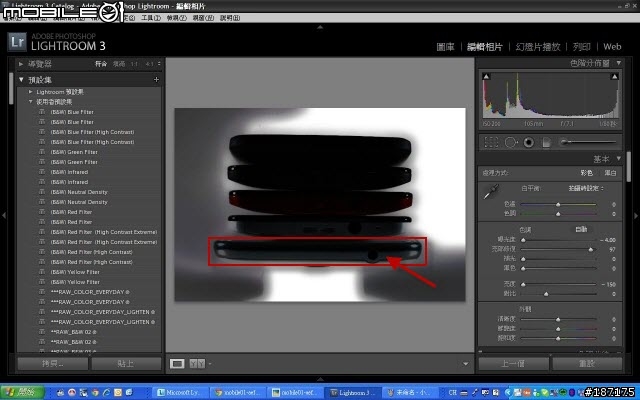
Task: Select the Graduated Filter tool
Action: pos(546,142)
